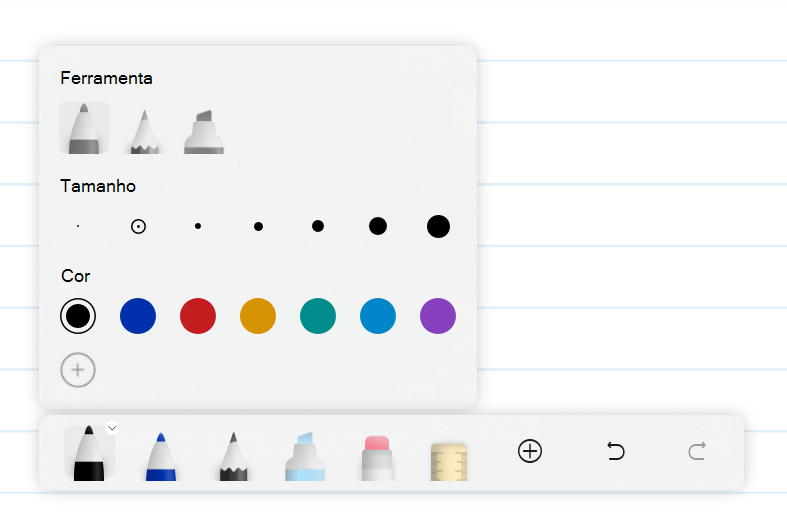Viewport: 787px width, 517px height.
Task: Choose the smallest Tamanho dot size
Action: point(78,226)
